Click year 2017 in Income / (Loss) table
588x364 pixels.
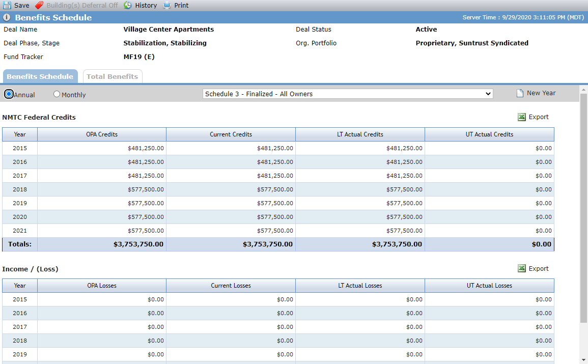[20, 327]
